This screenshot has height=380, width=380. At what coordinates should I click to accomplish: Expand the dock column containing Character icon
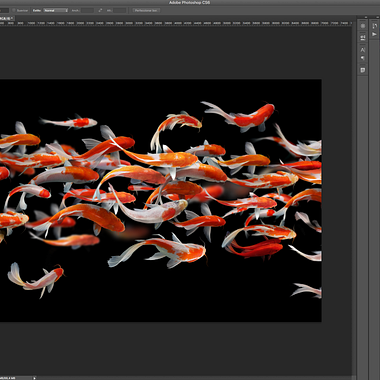click(x=365, y=17)
